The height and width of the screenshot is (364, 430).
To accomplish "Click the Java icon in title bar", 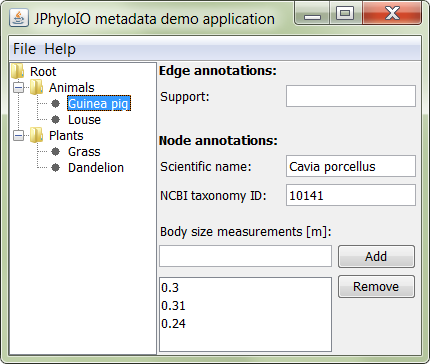I will 19,18.
